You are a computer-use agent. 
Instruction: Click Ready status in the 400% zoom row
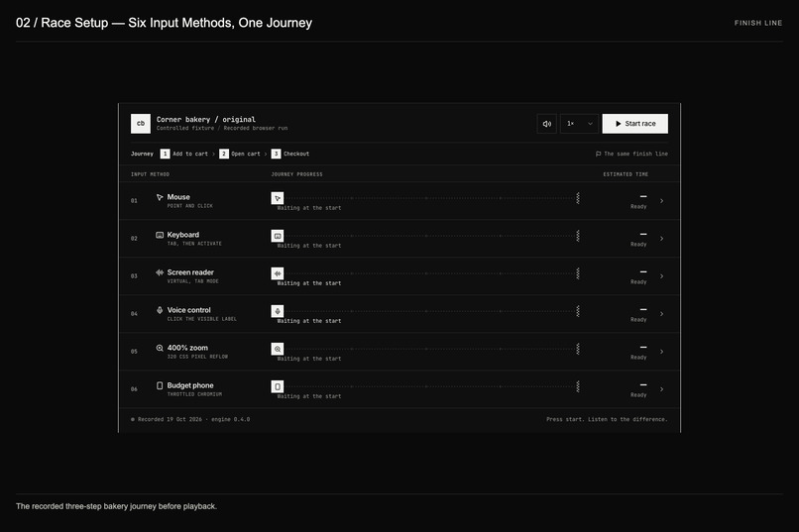coord(638,358)
